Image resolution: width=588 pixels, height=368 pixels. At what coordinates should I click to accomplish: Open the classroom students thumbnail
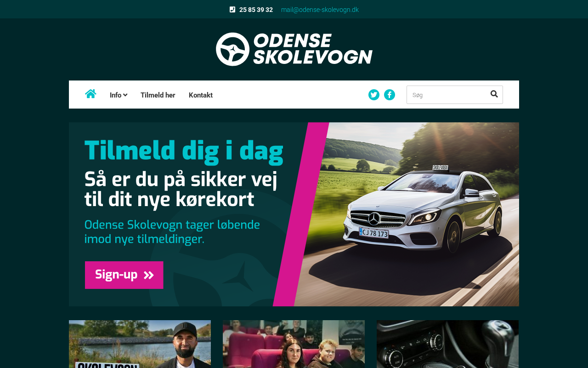tap(294, 344)
